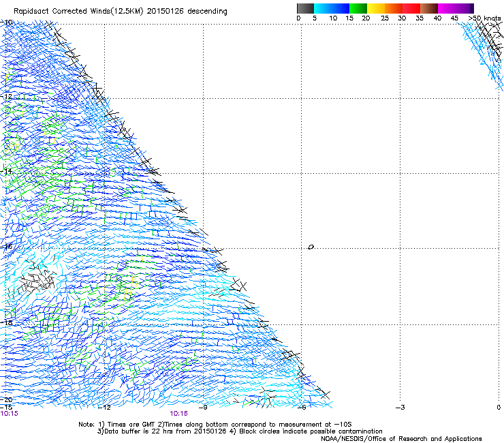This screenshot has width=504, height=443.
Task: Click the '-14' latitude label on the left axis
Action: (x=7, y=171)
